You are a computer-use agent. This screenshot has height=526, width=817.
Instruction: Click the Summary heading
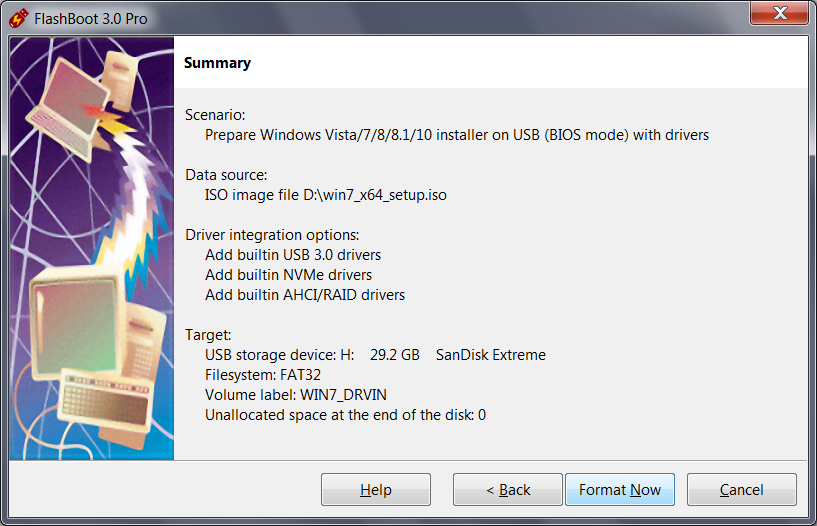[217, 63]
